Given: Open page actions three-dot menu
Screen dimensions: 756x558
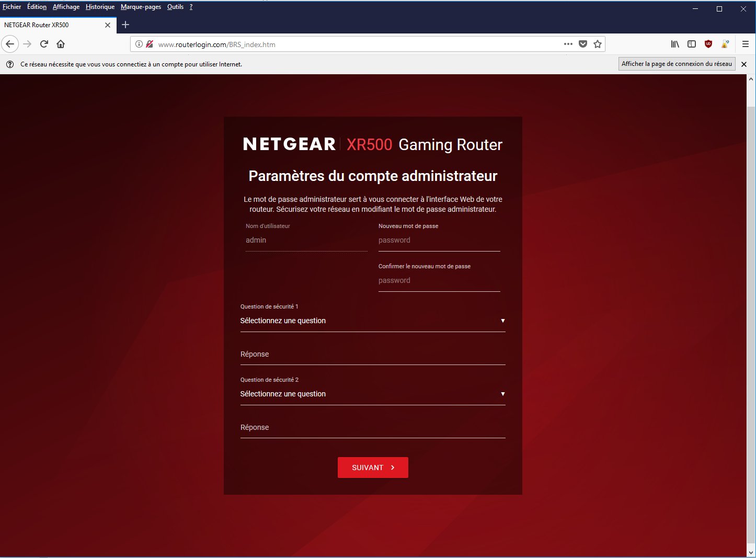Looking at the screenshot, I should click(x=568, y=44).
